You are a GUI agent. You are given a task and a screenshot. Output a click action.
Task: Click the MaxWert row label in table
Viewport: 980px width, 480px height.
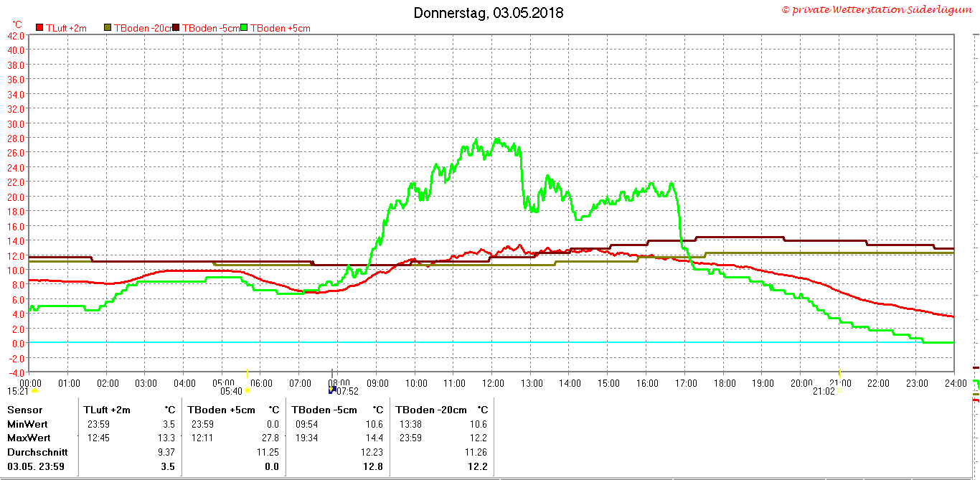tap(29, 438)
